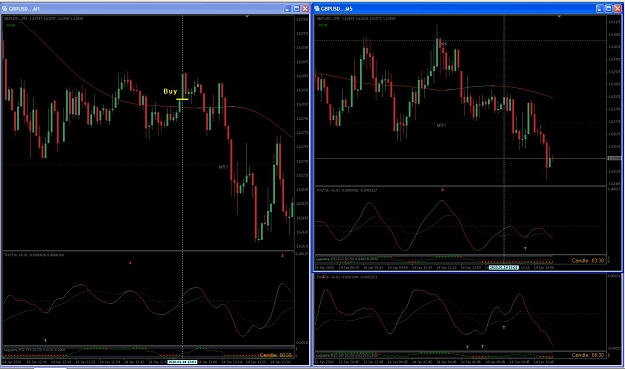Click the Laguerre RSI label in M5 window
This screenshot has height=369, width=625.
pyautogui.click(x=347, y=259)
